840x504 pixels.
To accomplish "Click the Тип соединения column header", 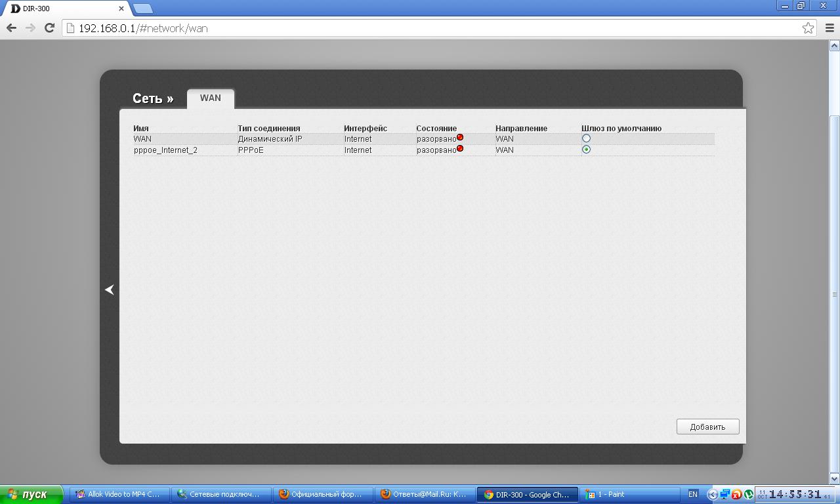I will [269, 129].
